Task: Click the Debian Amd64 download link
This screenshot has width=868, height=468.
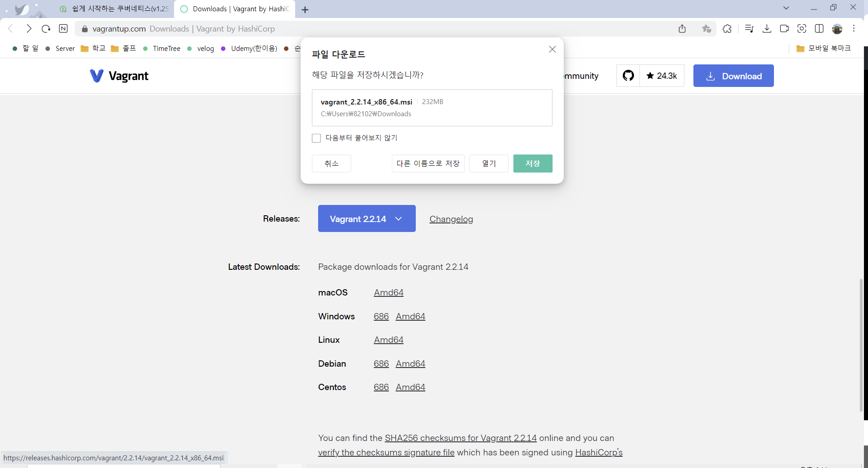Action: pos(410,363)
